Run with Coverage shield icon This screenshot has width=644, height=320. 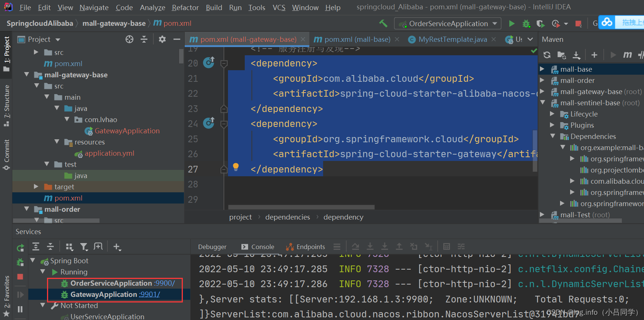click(540, 24)
